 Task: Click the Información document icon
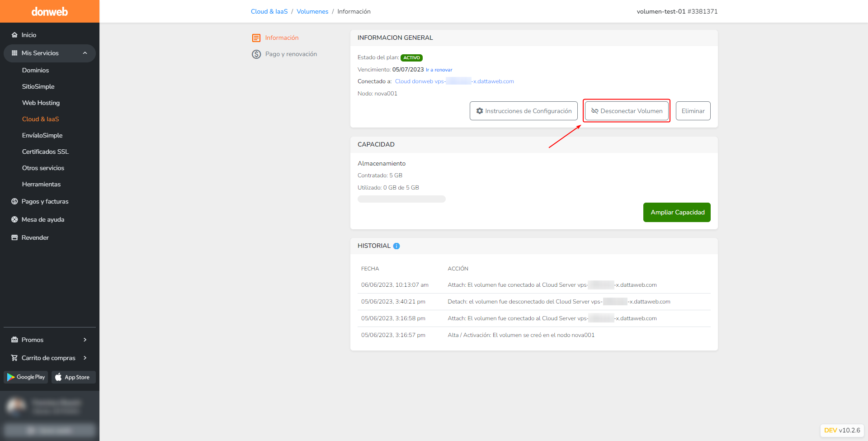click(256, 38)
